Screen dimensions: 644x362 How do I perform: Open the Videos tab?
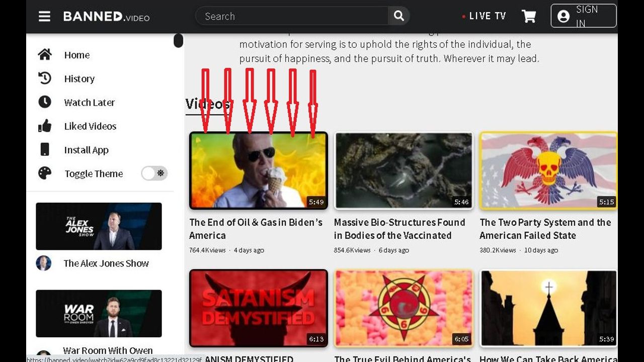click(207, 104)
